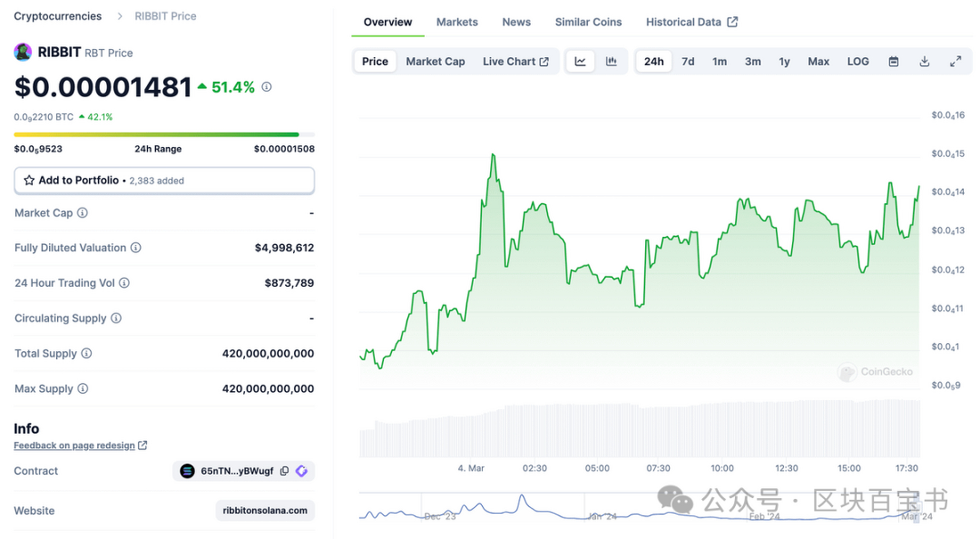Screen dimensions: 980x539
Task: Click 24 Hour Trading Vol info icon
Action: pos(124,283)
